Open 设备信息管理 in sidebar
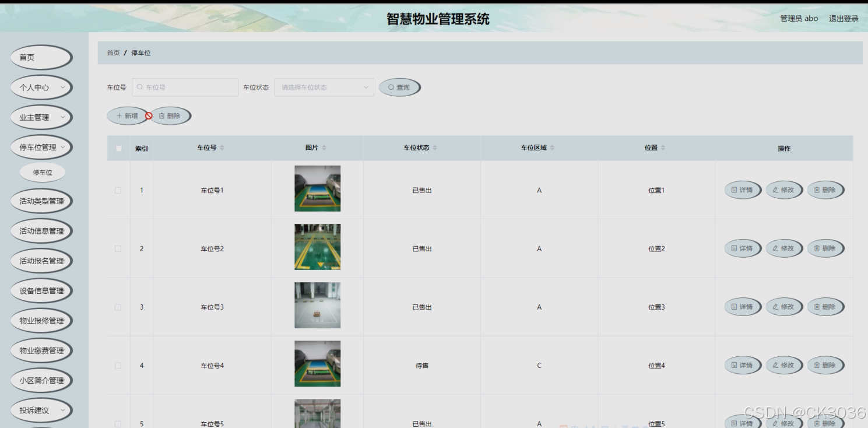The image size is (868, 428). 41,290
